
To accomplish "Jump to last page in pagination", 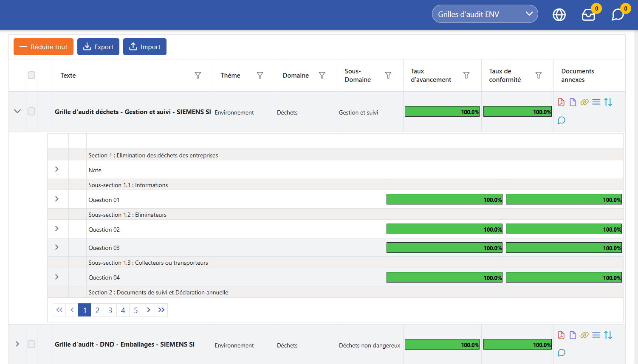I will pos(161,310).
